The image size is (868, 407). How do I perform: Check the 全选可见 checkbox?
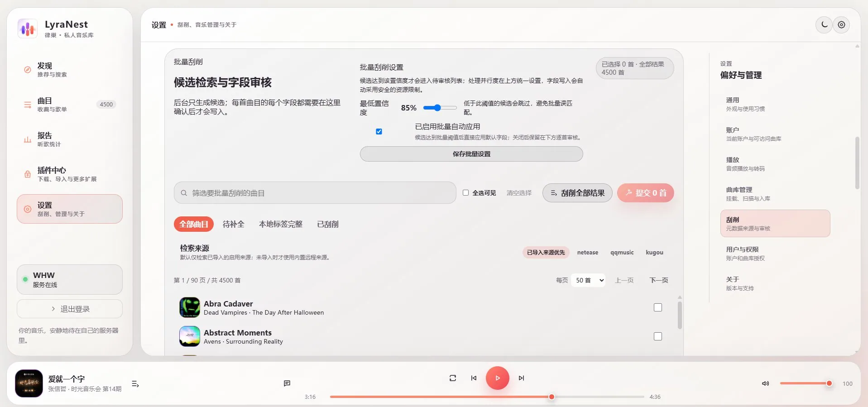click(x=465, y=193)
